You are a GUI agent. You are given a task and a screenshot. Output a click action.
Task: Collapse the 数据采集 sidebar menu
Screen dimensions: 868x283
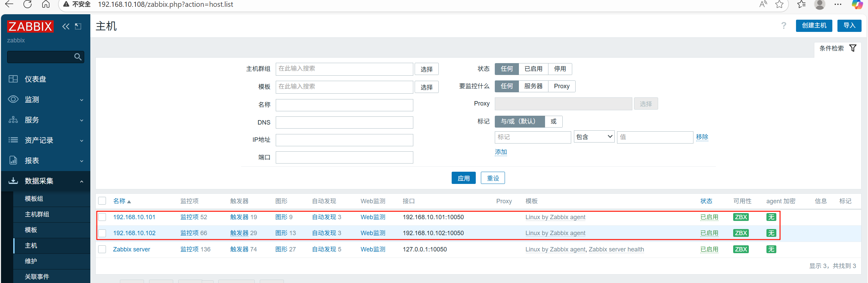click(46, 181)
